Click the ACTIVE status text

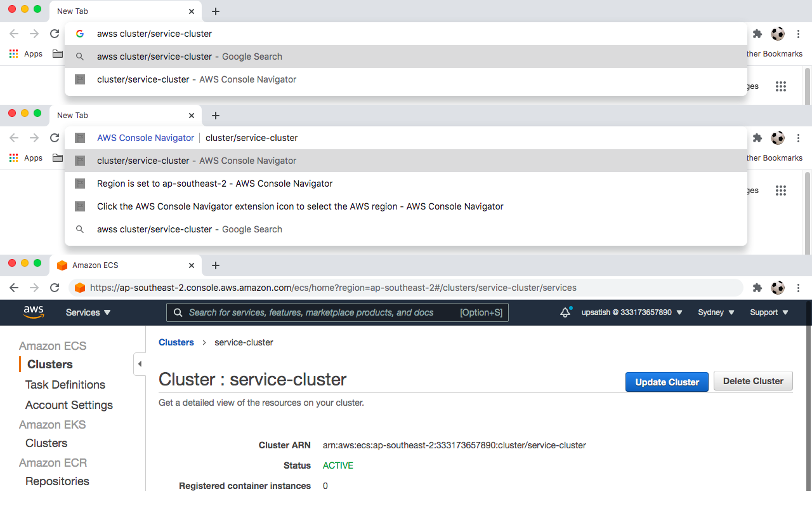coord(338,465)
